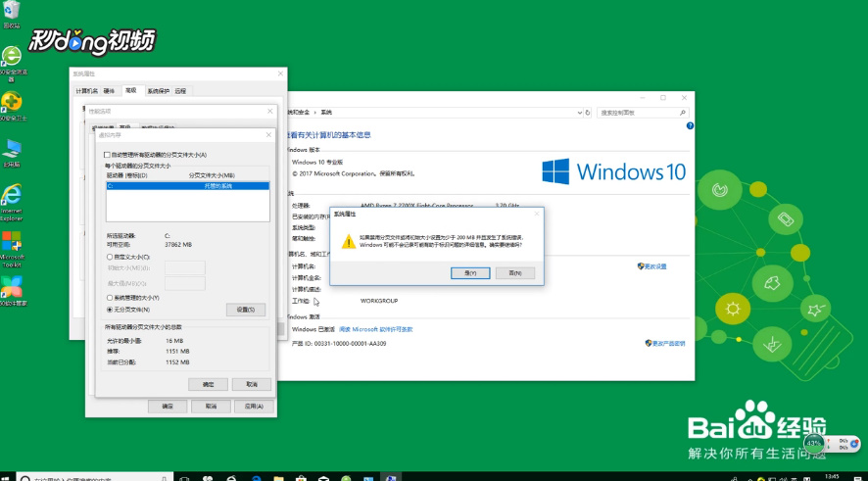The height and width of the screenshot is (481, 868).
Task: Minimize the System control panel window
Action: coord(642,98)
